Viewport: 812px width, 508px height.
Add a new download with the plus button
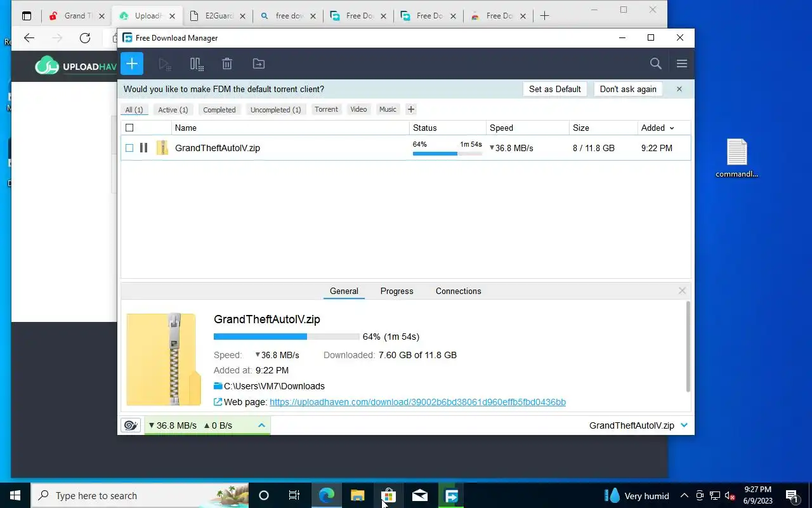(x=132, y=63)
